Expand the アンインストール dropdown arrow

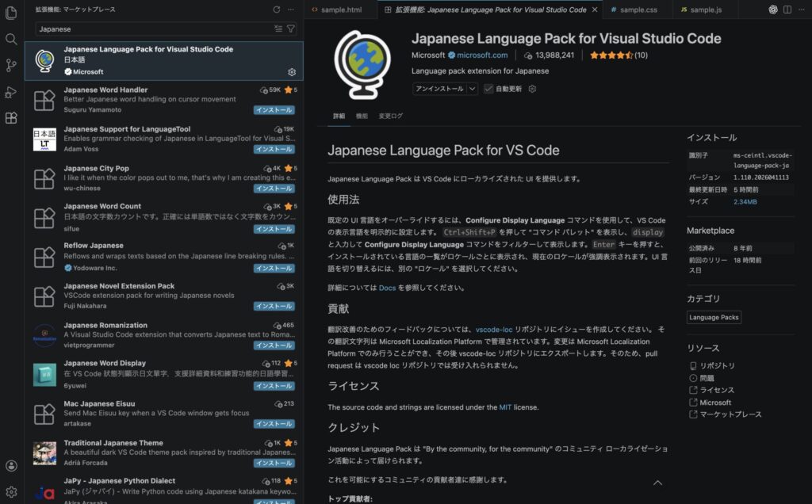pyautogui.click(x=473, y=89)
